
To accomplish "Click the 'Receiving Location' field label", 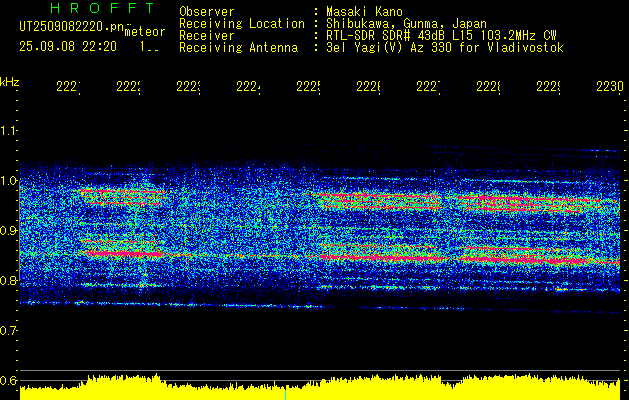I will click(x=242, y=24).
